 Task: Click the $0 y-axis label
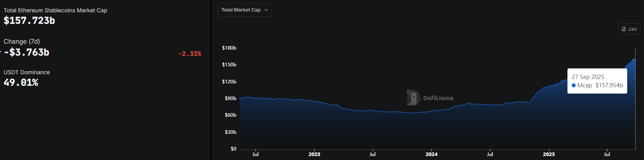(x=234, y=149)
